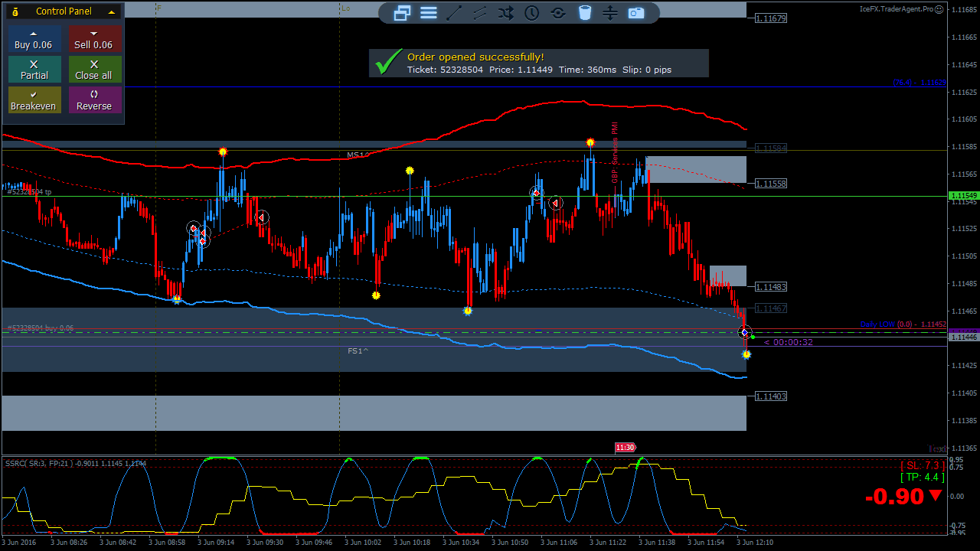
Task: Click the 11:30 time marker on chart
Action: 626,448
